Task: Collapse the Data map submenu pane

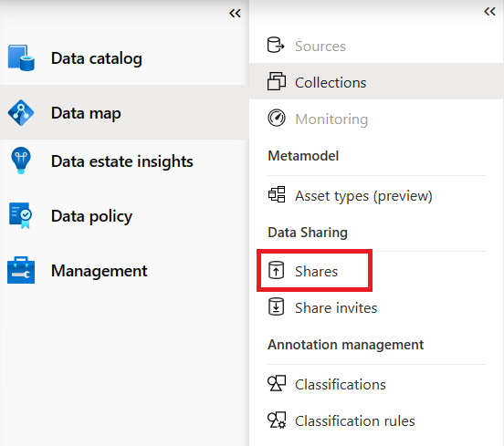Action: [x=490, y=12]
